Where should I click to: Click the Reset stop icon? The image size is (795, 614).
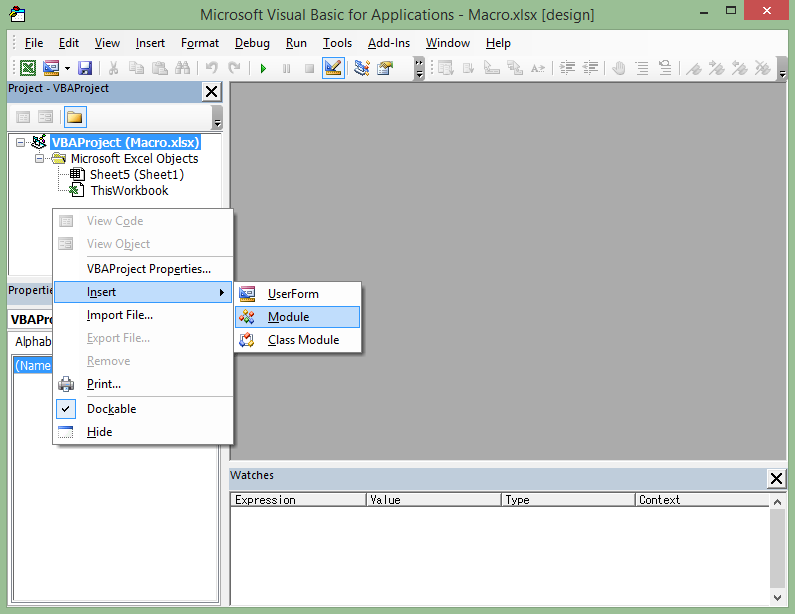(x=309, y=68)
